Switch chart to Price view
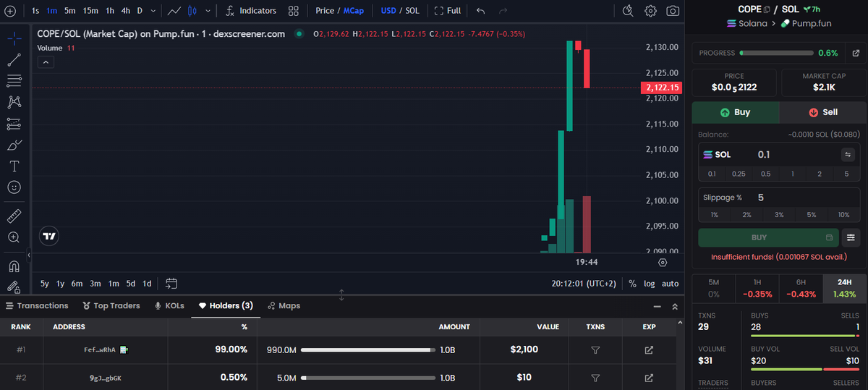 [x=325, y=11]
